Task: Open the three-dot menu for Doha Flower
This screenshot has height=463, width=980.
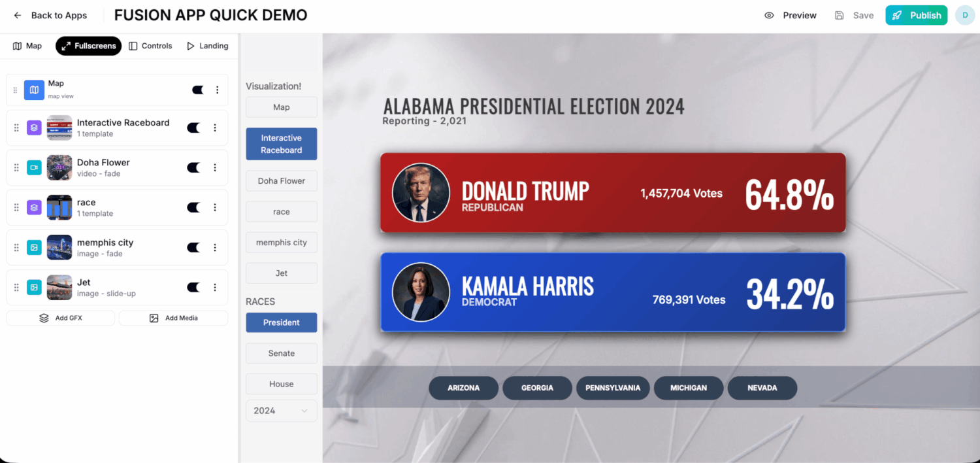Action: [x=215, y=168]
